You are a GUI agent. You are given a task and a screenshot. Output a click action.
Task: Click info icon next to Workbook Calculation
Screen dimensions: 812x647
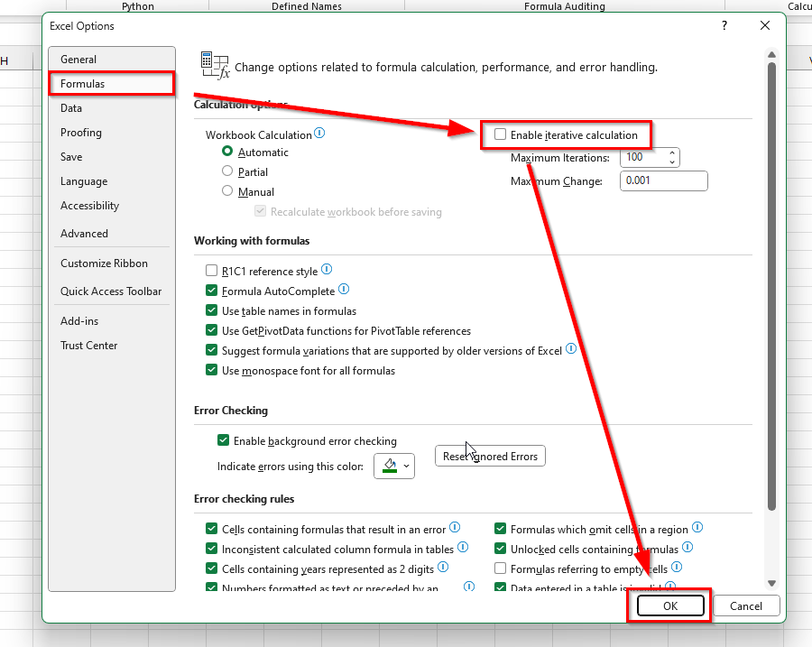click(x=319, y=134)
